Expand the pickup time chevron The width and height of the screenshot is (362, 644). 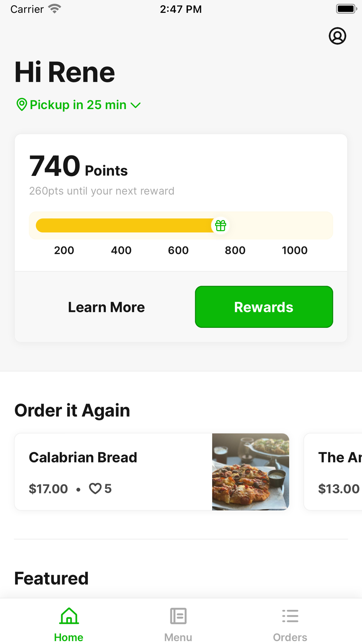136,105
